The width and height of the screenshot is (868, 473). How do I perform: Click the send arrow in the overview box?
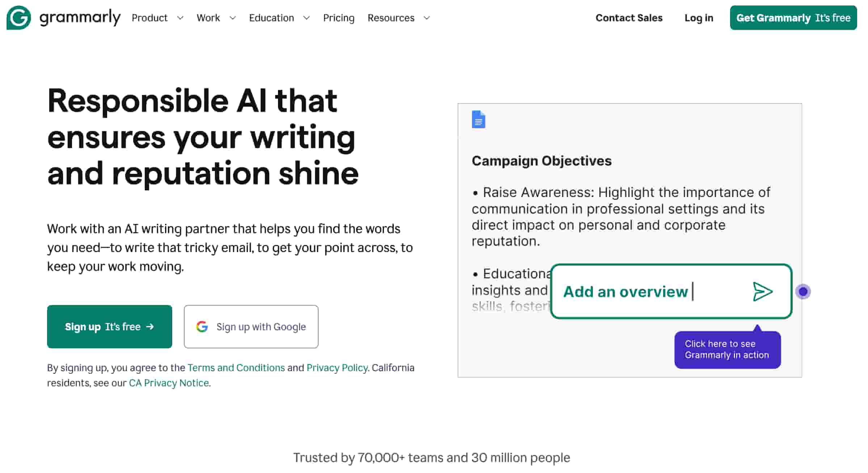coord(762,292)
